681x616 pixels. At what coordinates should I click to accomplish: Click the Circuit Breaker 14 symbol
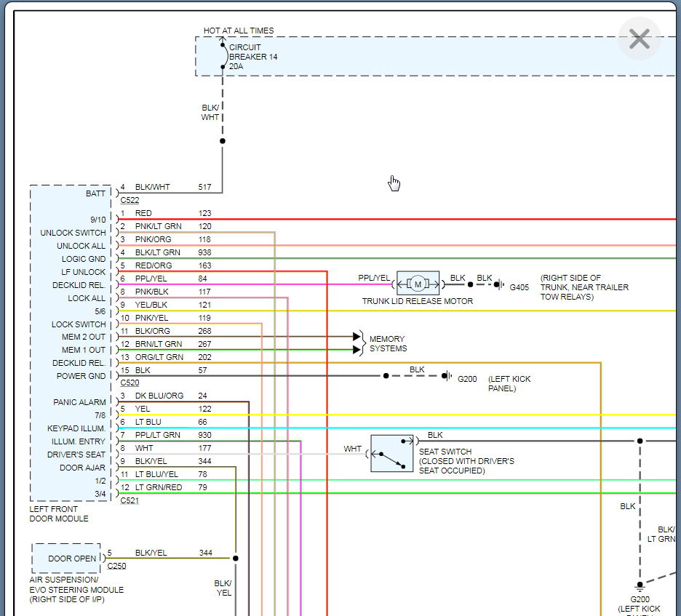[x=223, y=56]
